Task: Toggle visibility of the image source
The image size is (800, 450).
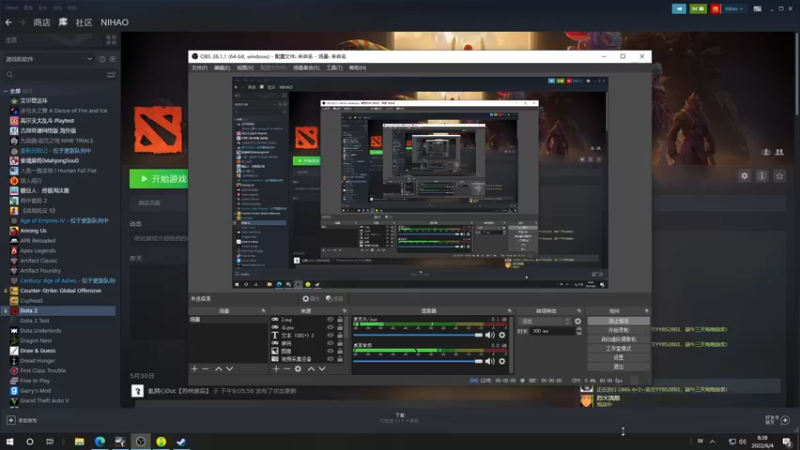Action: 330,351
